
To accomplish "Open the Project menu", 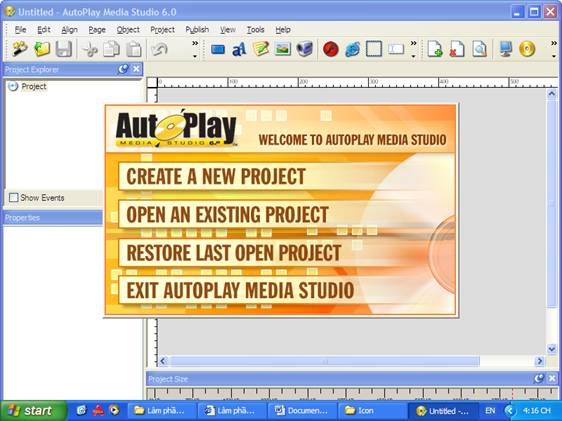I will tap(162, 30).
